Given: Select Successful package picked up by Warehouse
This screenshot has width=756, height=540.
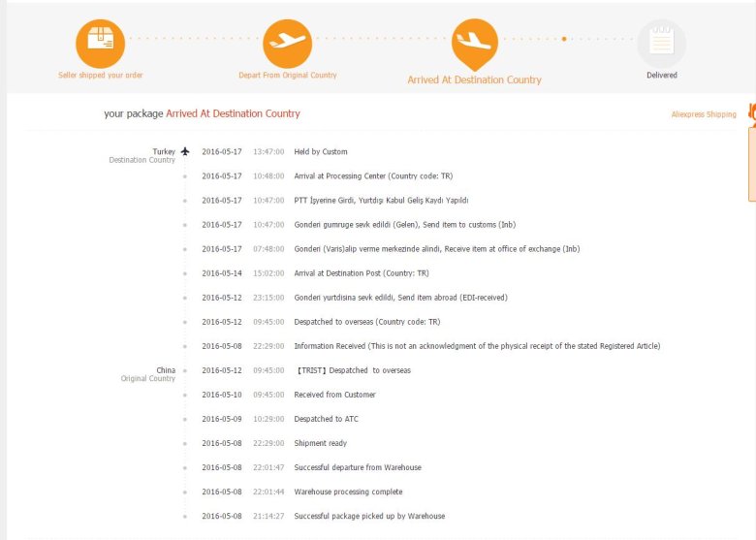Looking at the screenshot, I should pyautogui.click(x=369, y=516).
